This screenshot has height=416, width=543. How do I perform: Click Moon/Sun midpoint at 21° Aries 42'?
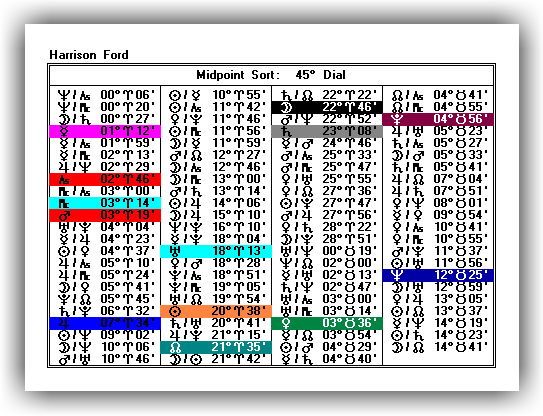tap(217, 359)
